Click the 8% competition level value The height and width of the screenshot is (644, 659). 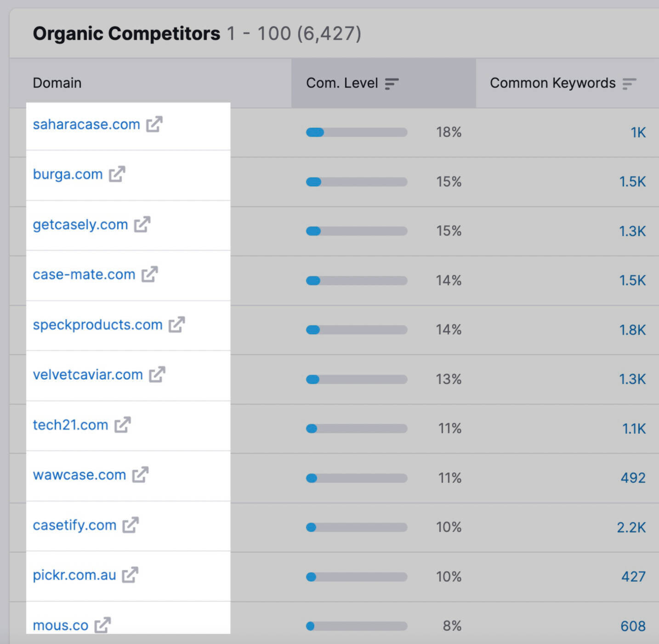click(x=452, y=626)
